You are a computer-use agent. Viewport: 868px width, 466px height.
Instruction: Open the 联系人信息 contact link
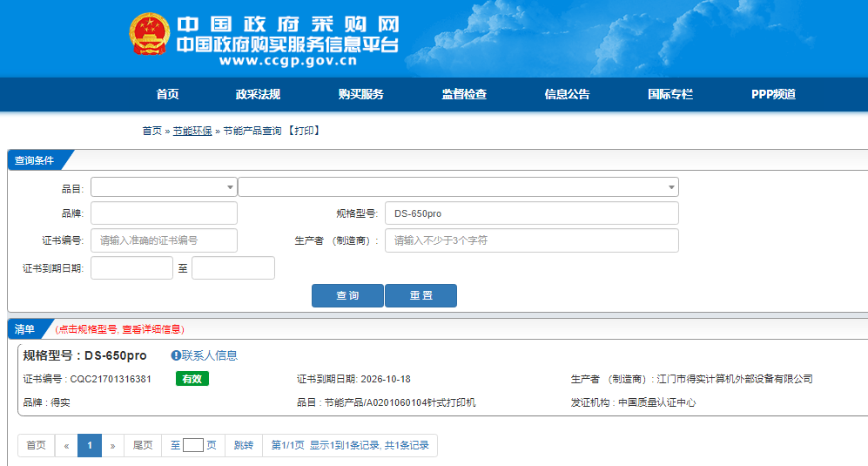(210, 355)
